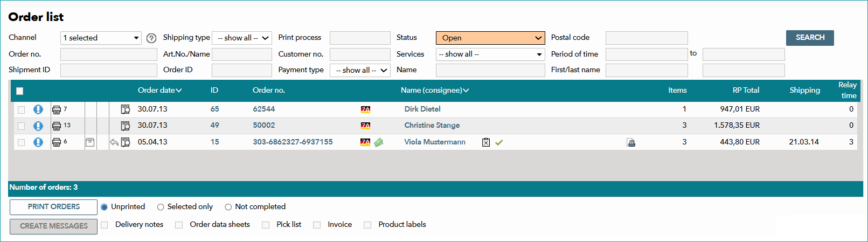This screenshot has height=242, width=868.
Task: Toggle the select-all checkbox in table header
Action: pos(20,91)
